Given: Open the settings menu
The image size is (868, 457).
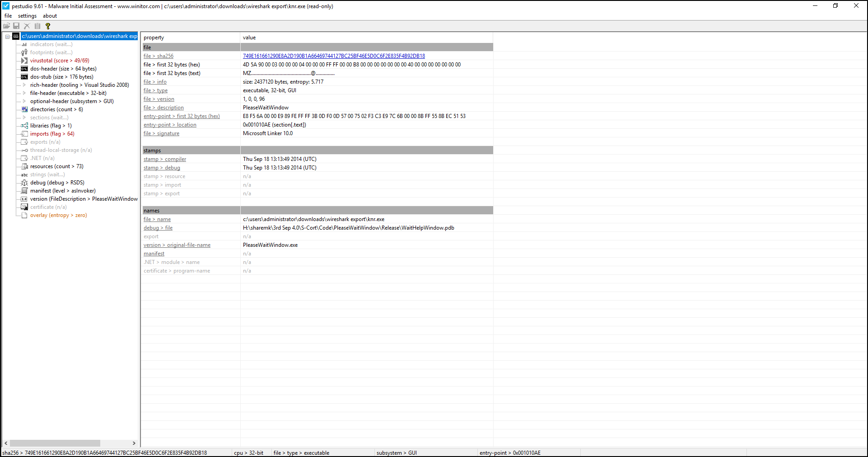Looking at the screenshot, I should (x=27, y=16).
